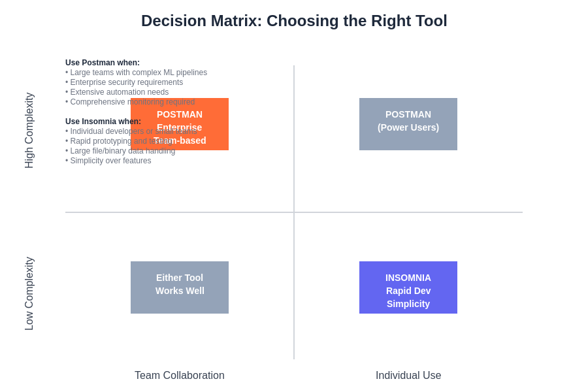
Task: Click the gray POSTMAN (Power Users) box
Action: (408, 124)
